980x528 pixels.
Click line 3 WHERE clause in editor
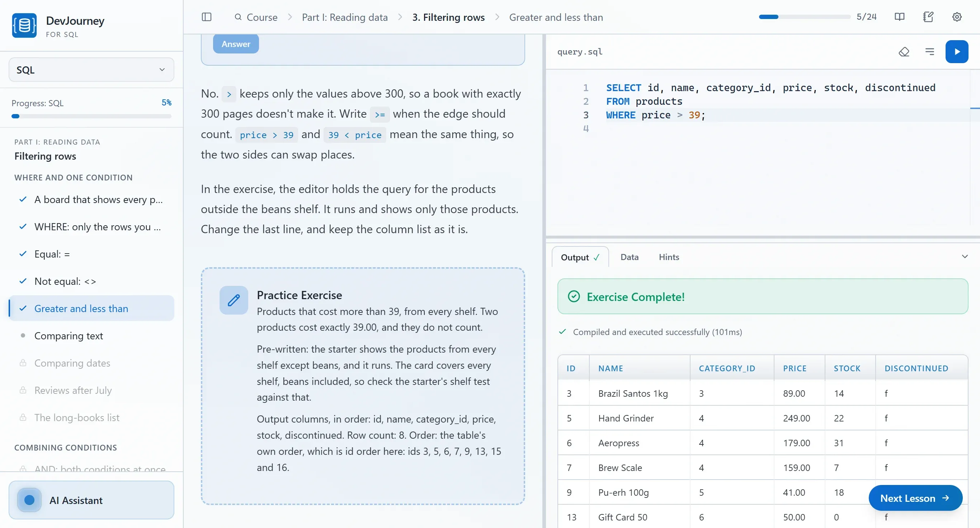pos(655,115)
